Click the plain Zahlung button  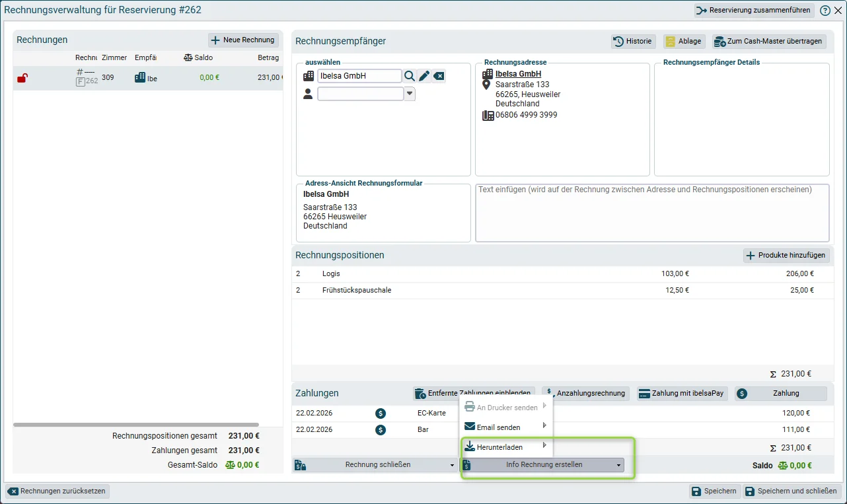pos(780,394)
